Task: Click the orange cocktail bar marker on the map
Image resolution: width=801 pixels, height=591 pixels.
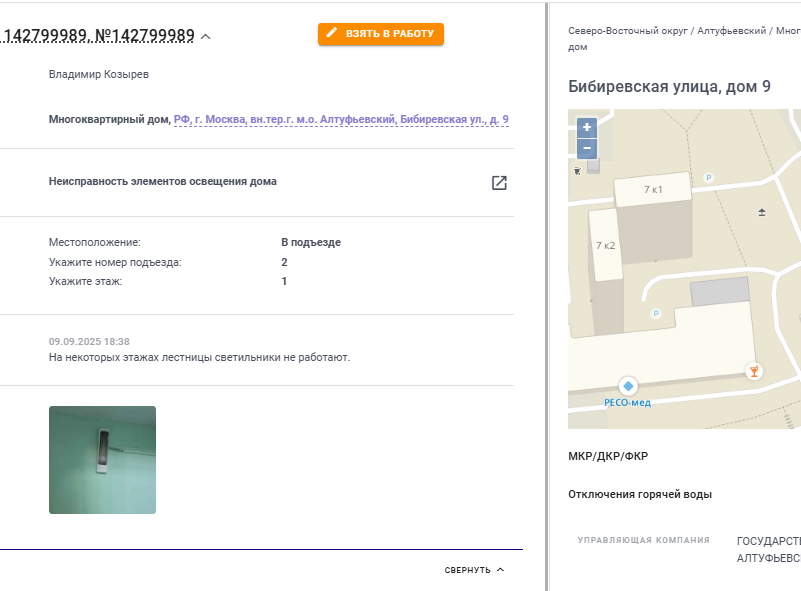Action: point(754,371)
